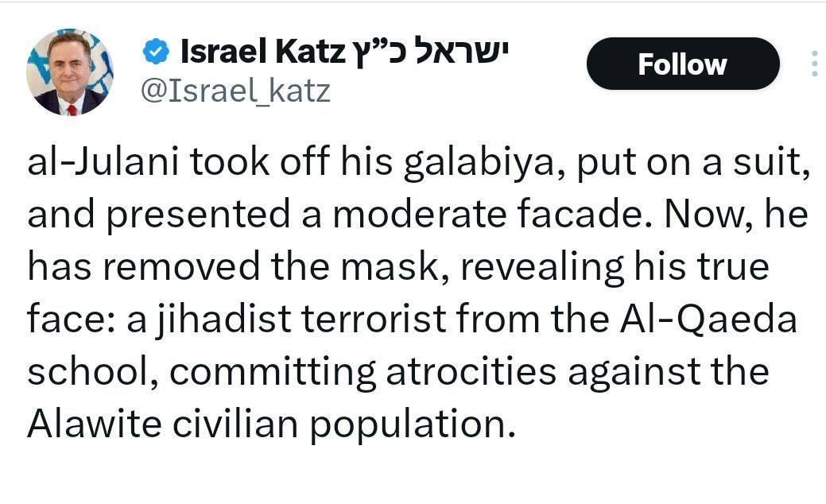Viewport: 826px width, 504px height.
Task: Click the blue verified checkmark badge
Action: click(154, 52)
